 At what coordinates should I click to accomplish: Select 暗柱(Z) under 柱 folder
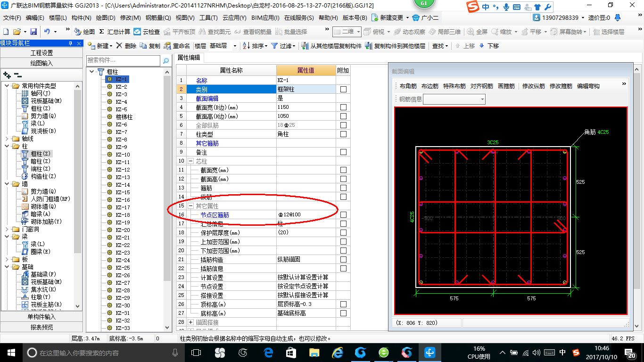click(36, 161)
